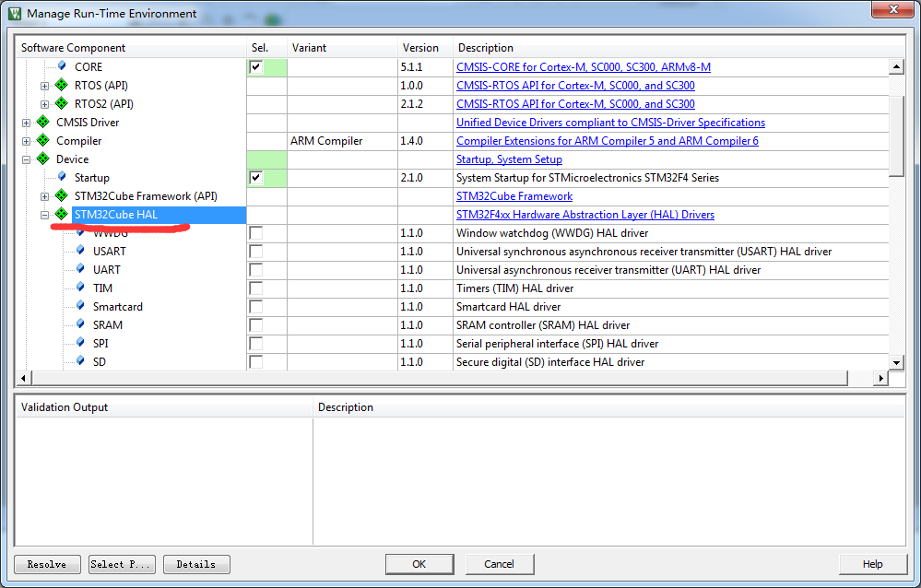The width and height of the screenshot is (921, 588).
Task: Enable the WWDG HAL driver checkbox
Action: [256, 233]
